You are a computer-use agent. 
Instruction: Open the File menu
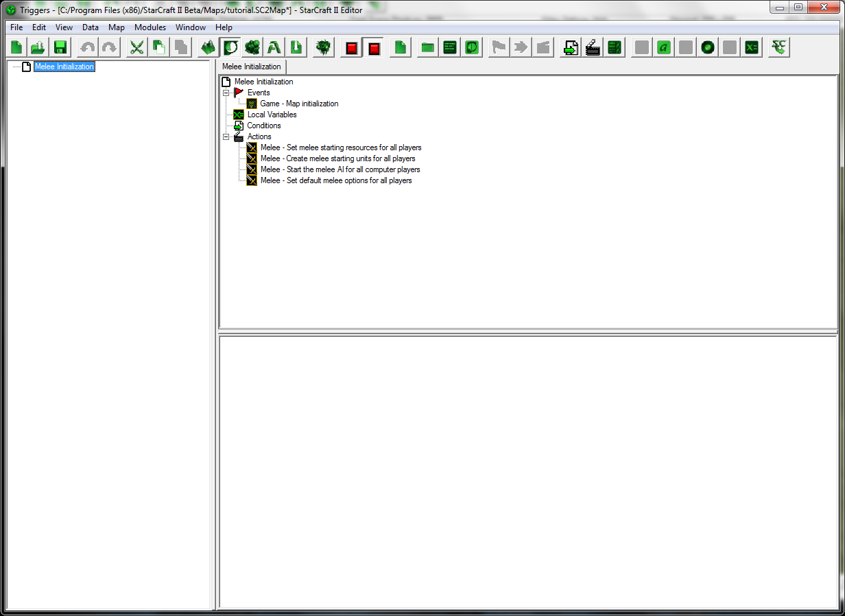click(16, 27)
